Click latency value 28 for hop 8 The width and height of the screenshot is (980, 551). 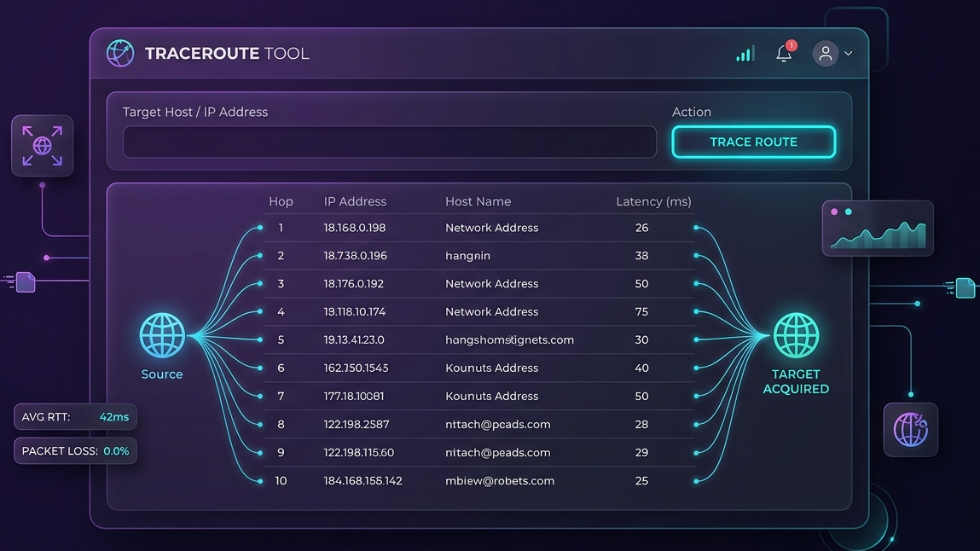point(641,424)
